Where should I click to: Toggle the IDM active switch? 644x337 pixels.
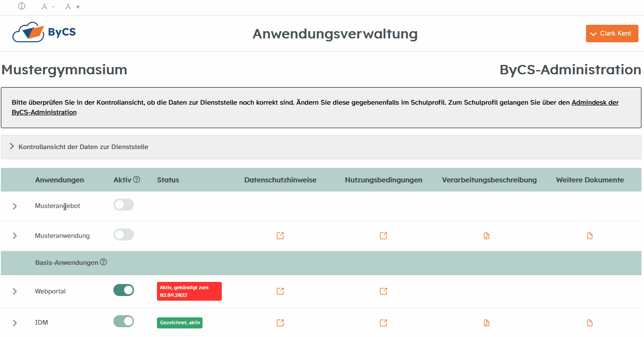click(124, 322)
